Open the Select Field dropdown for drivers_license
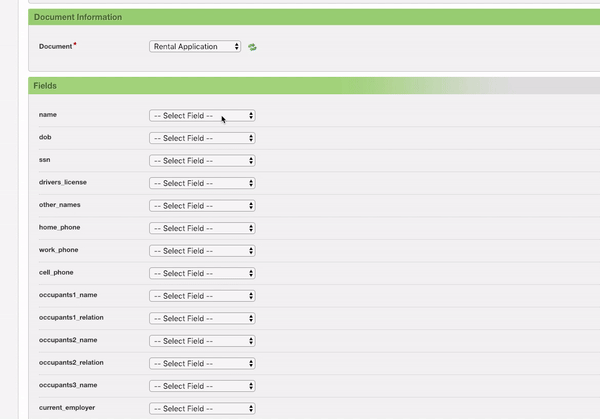600x419 pixels. click(202, 183)
